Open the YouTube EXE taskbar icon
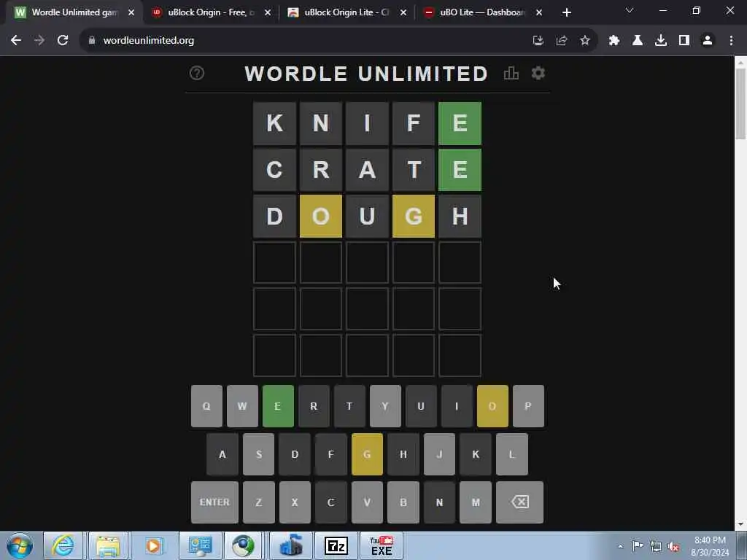This screenshot has width=747, height=560. click(382, 545)
